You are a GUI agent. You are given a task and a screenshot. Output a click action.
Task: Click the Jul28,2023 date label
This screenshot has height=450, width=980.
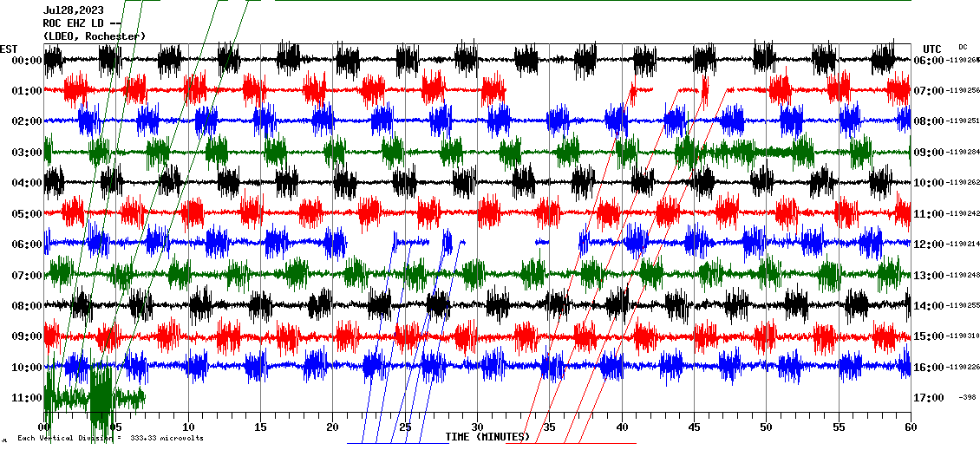75,10
